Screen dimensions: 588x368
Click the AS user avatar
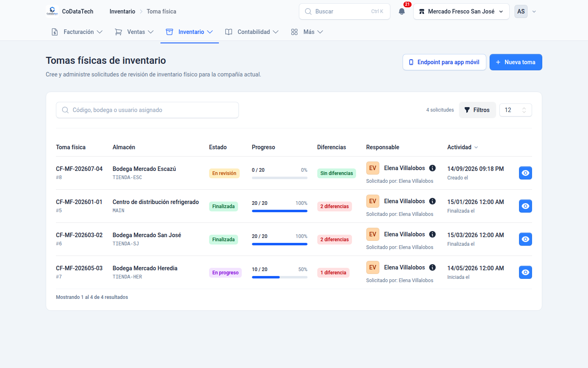(521, 11)
